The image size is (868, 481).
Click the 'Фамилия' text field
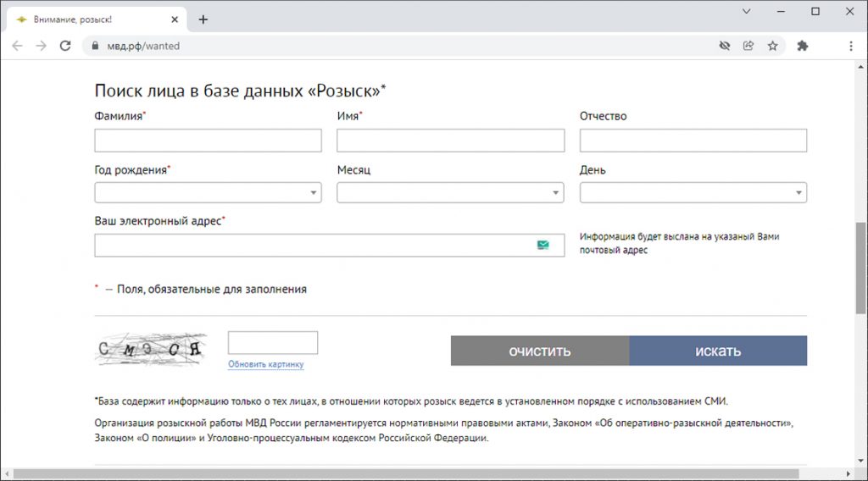pyautogui.click(x=208, y=141)
